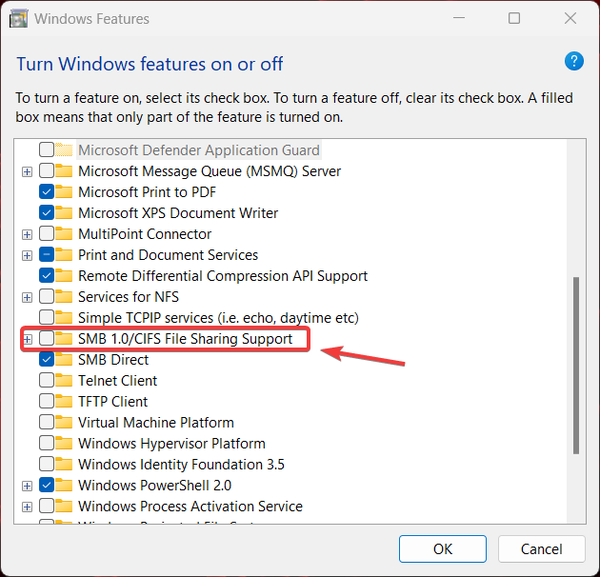Expand the Windows PowerShell 2.0 node
The image size is (600, 577).
coord(27,486)
